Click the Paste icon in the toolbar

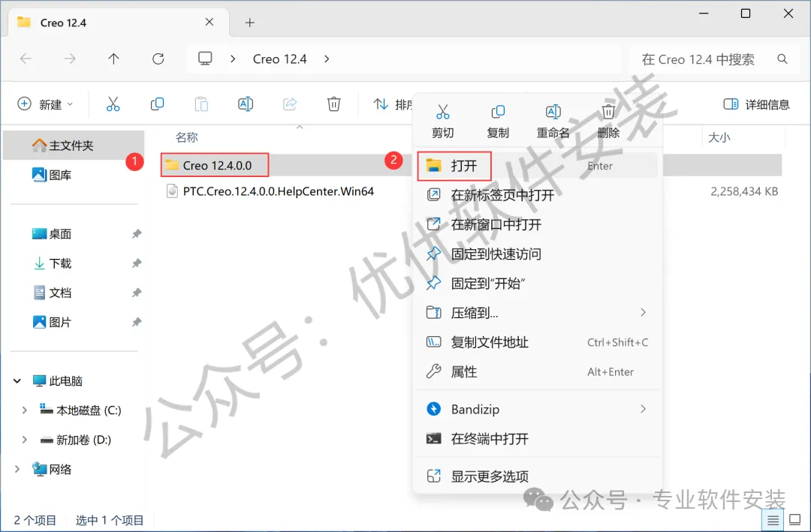pos(201,104)
